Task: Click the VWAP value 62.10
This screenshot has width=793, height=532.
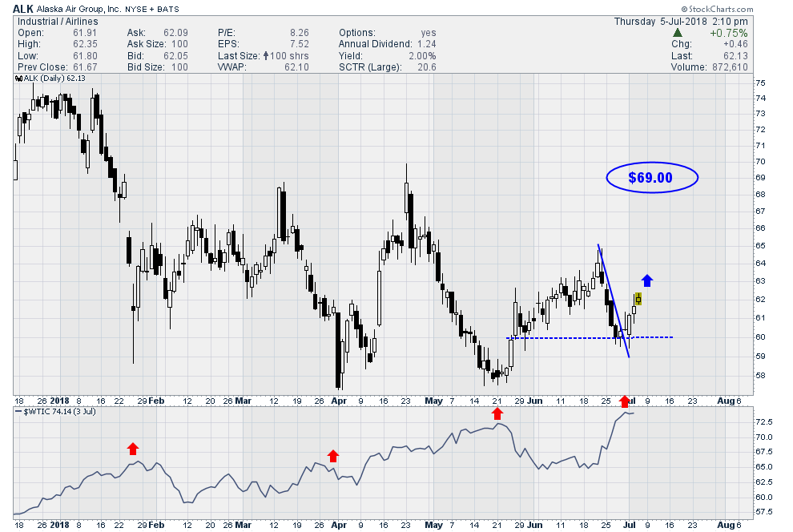Action: 296,66
